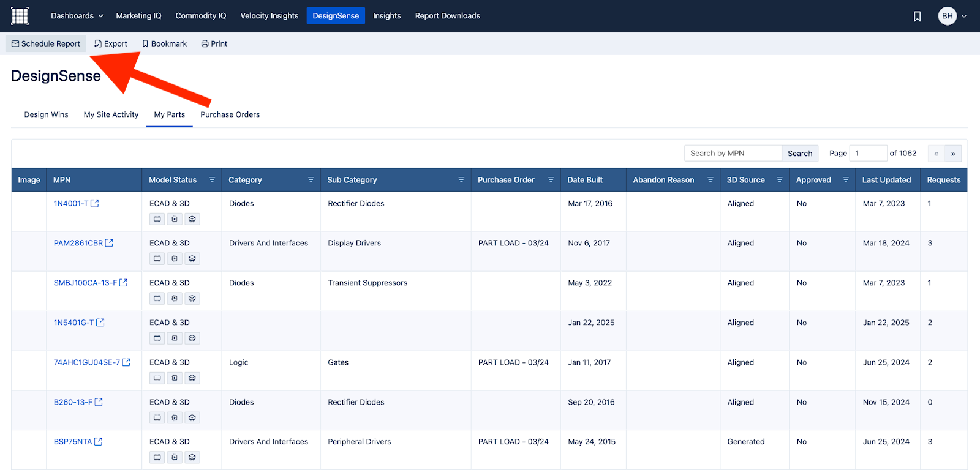Open Insights in the top navigation
The image size is (980, 470).
coord(387,16)
